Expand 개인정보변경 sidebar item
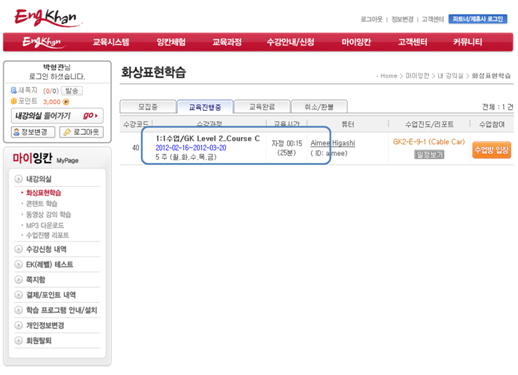 coord(45,325)
